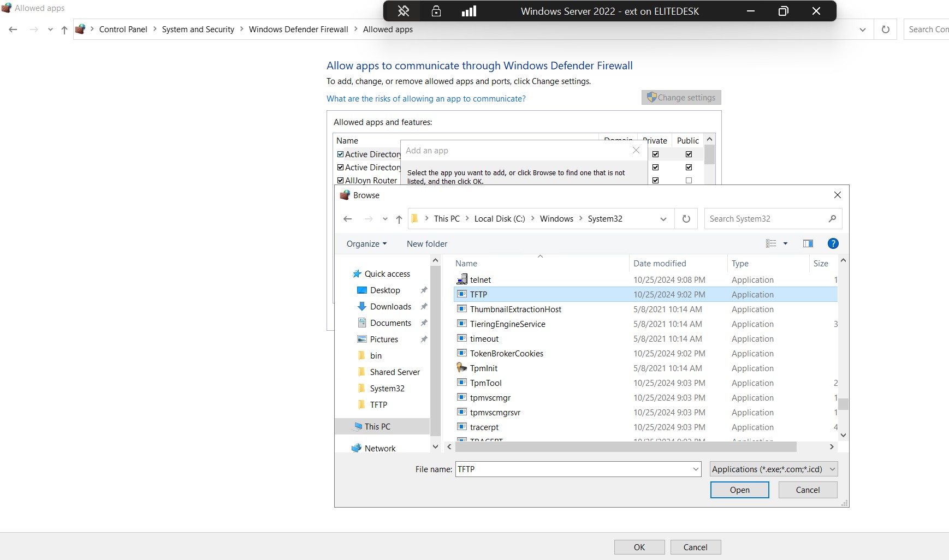949x560 pixels.
Task: Open the file type filter dropdown
Action: (x=774, y=469)
